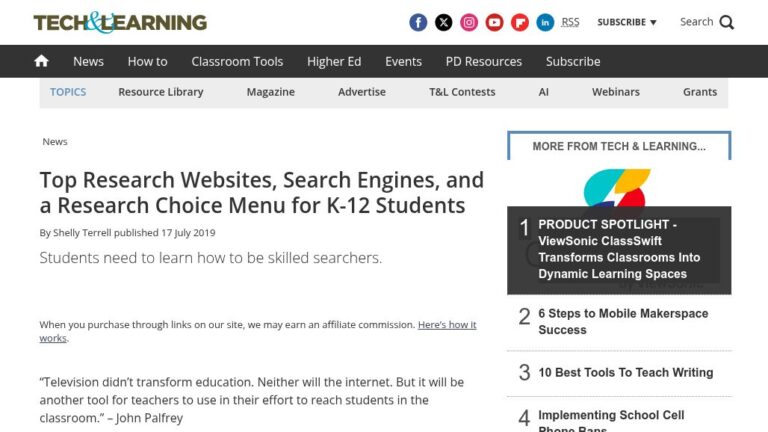
Task: Click the article headline about Top Research Websites
Action: point(262,192)
